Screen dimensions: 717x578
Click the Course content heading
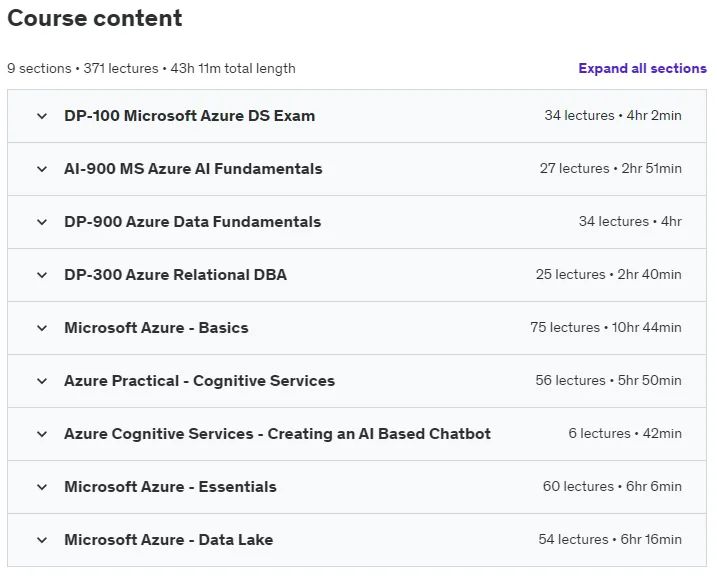[95, 18]
